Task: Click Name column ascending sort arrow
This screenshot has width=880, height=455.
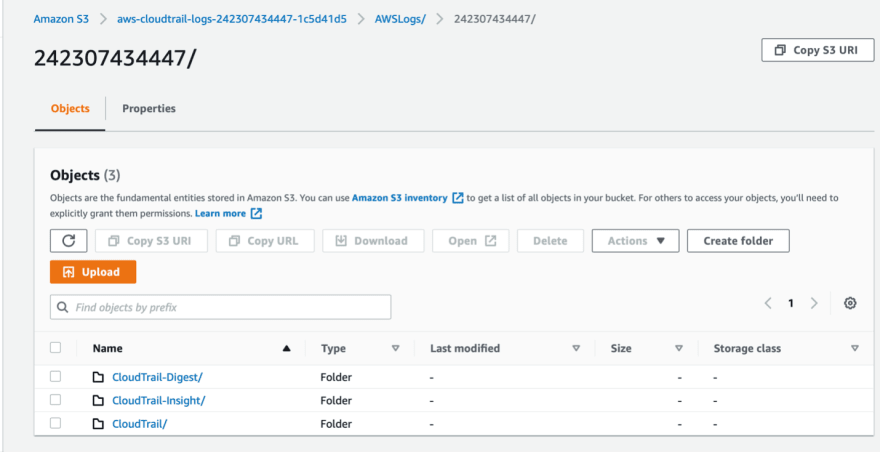Action: (x=287, y=348)
